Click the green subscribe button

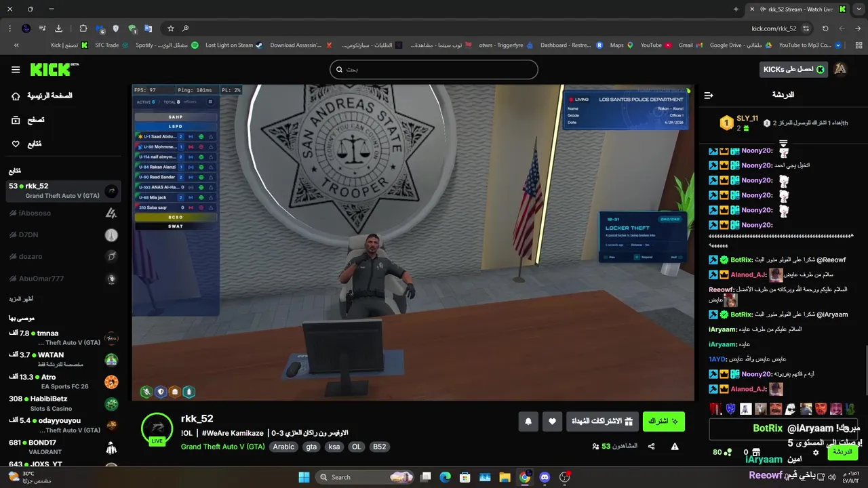tap(664, 422)
